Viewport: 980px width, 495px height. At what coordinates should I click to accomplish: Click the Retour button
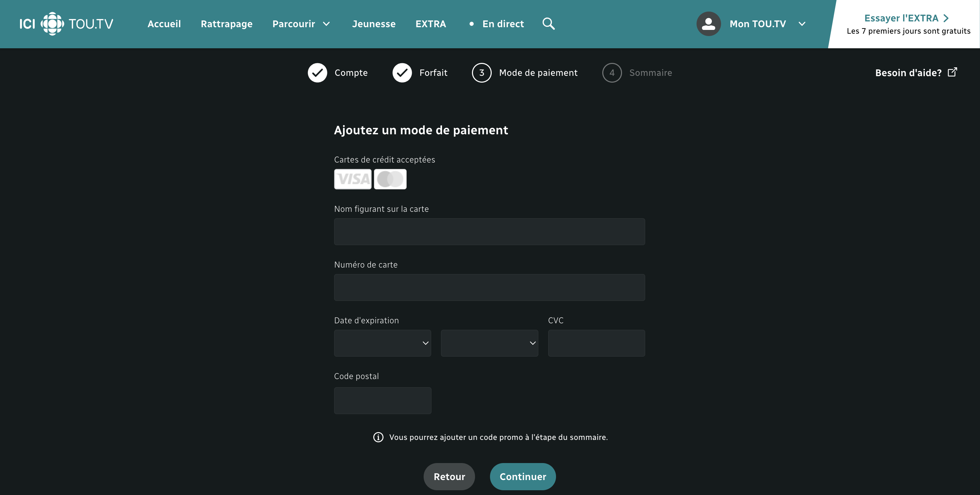click(x=449, y=476)
